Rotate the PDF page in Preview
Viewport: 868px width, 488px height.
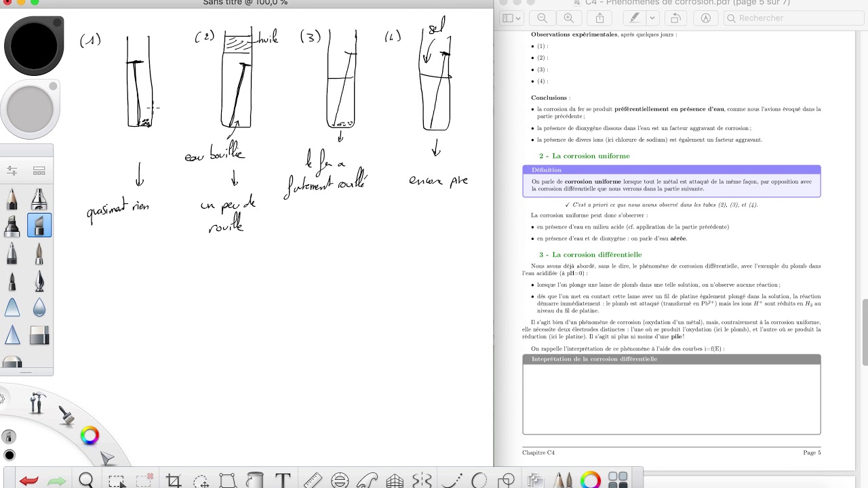coord(675,18)
